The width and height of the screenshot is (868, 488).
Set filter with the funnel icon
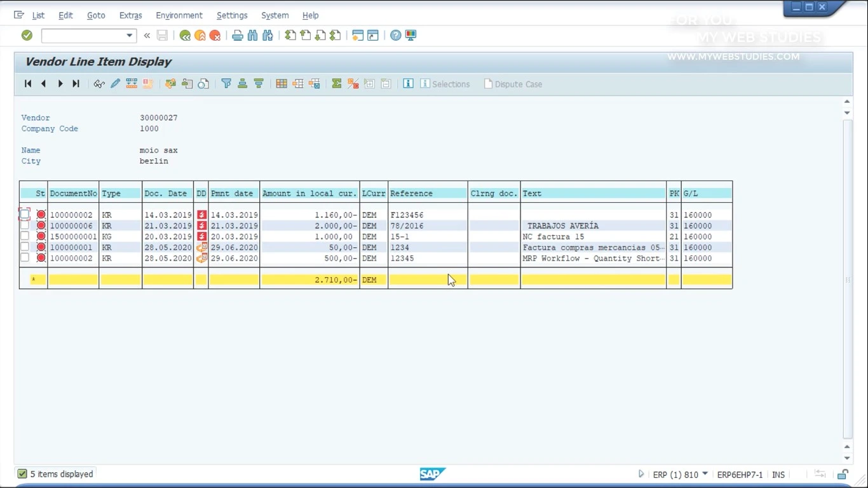[x=226, y=84]
